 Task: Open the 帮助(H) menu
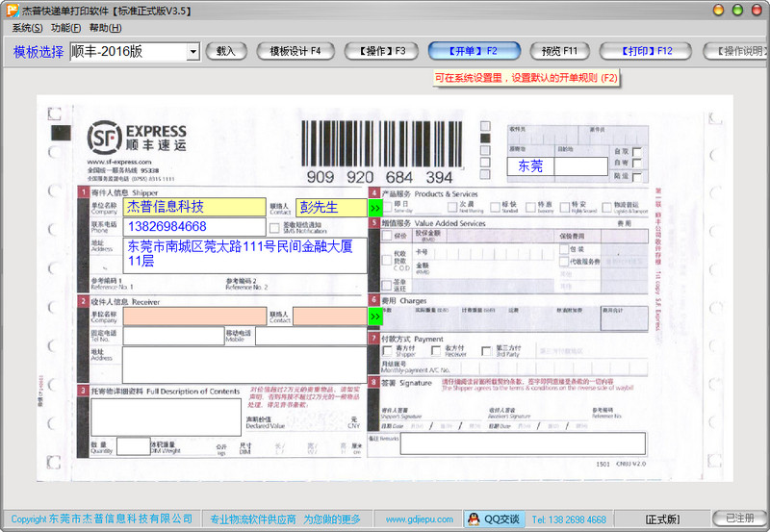[105, 28]
